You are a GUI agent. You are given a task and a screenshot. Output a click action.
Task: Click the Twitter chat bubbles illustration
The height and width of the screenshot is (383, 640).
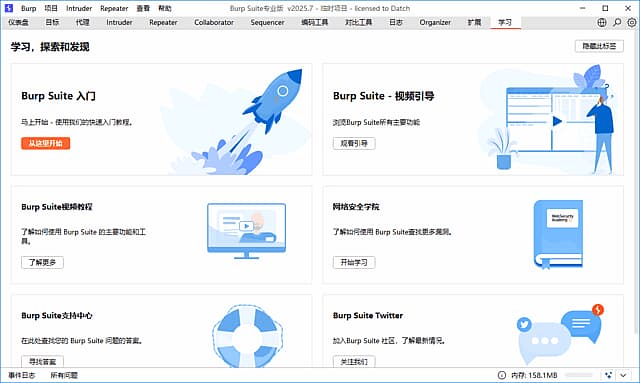point(560,334)
